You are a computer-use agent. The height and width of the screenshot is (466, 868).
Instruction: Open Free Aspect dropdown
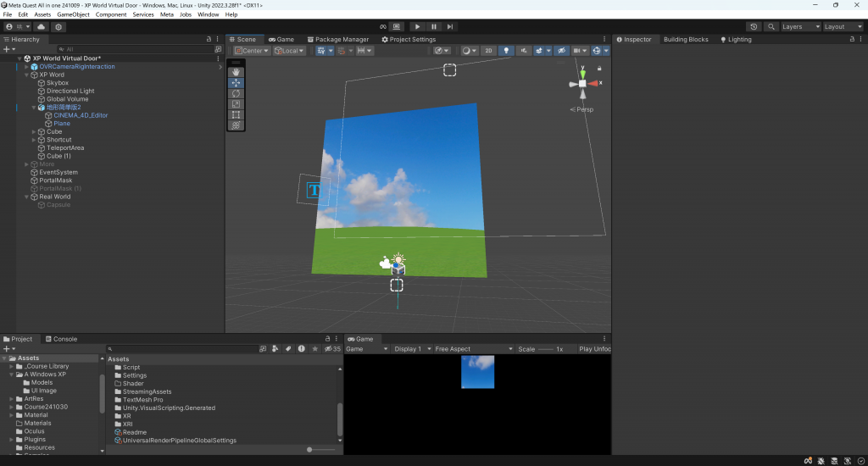[x=474, y=349]
